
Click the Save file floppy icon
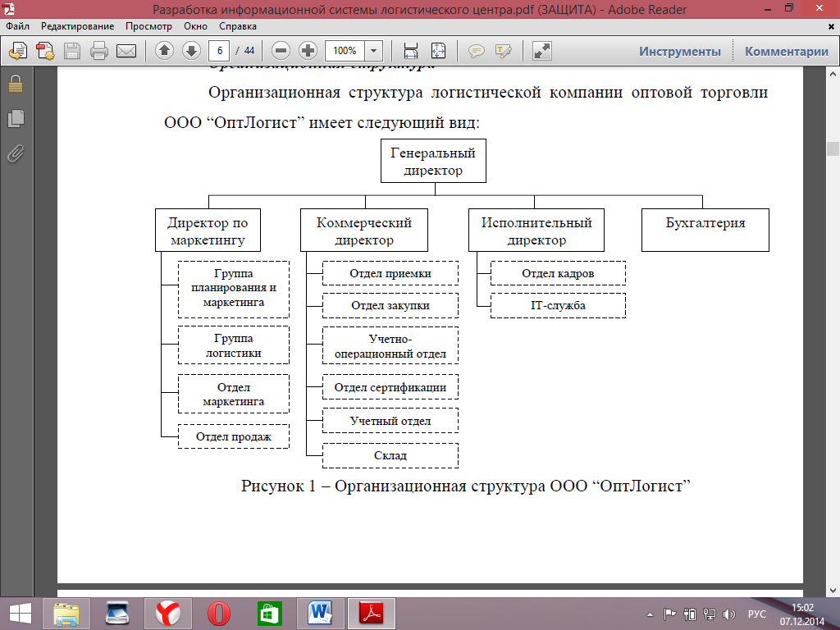(72, 51)
